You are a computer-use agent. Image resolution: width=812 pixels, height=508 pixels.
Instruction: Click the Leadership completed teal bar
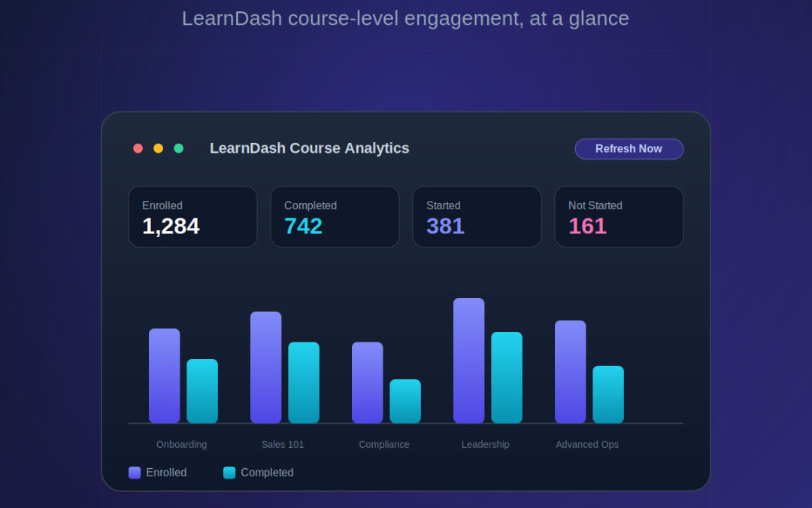pos(507,377)
